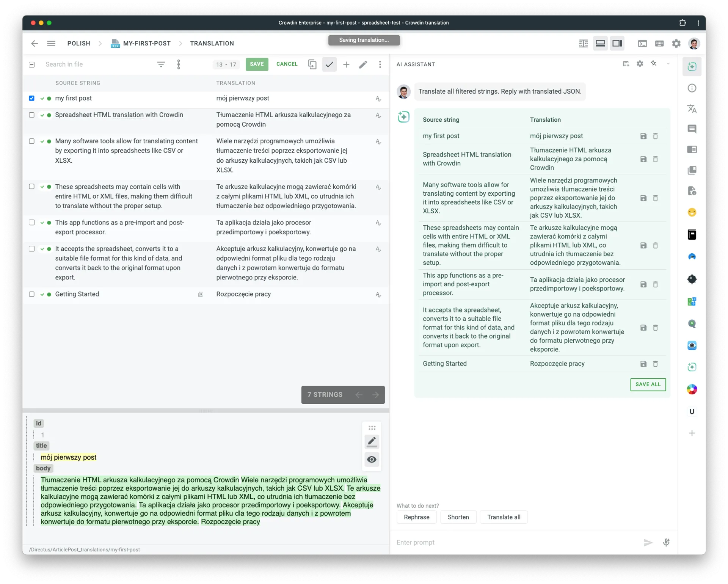The image size is (728, 584).
Task: Open the keyboard shortcuts icon in top bar
Action: 659,44
